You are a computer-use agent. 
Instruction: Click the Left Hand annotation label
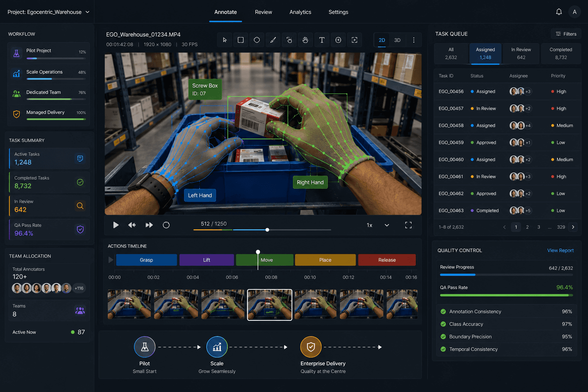click(200, 195)
